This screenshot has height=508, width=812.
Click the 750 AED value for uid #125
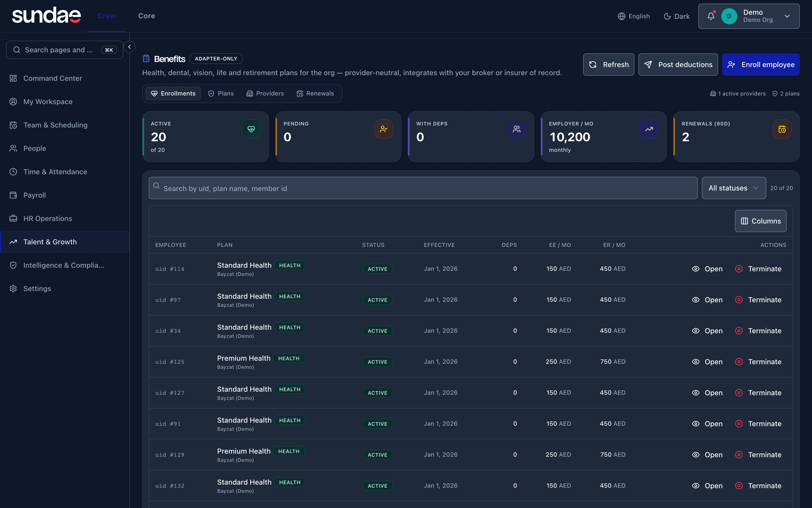coord(613,361)
